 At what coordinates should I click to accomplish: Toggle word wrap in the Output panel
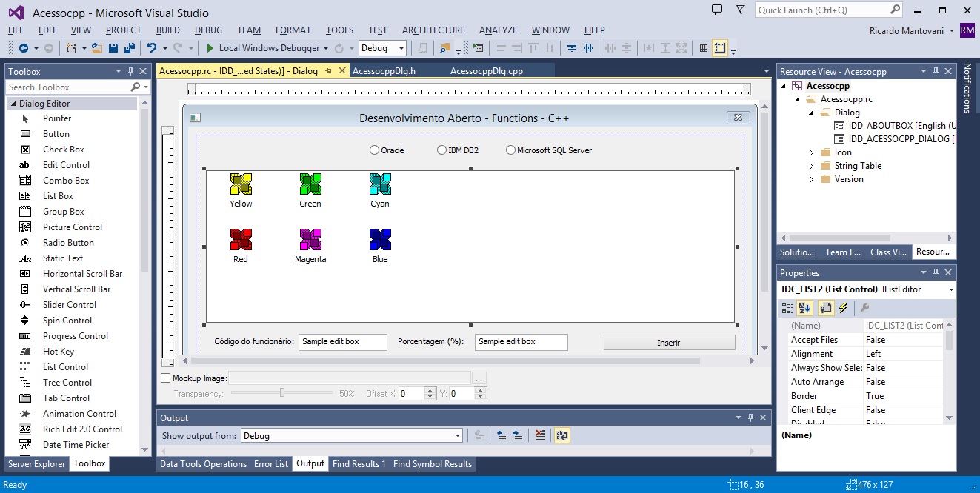(562, 436)
